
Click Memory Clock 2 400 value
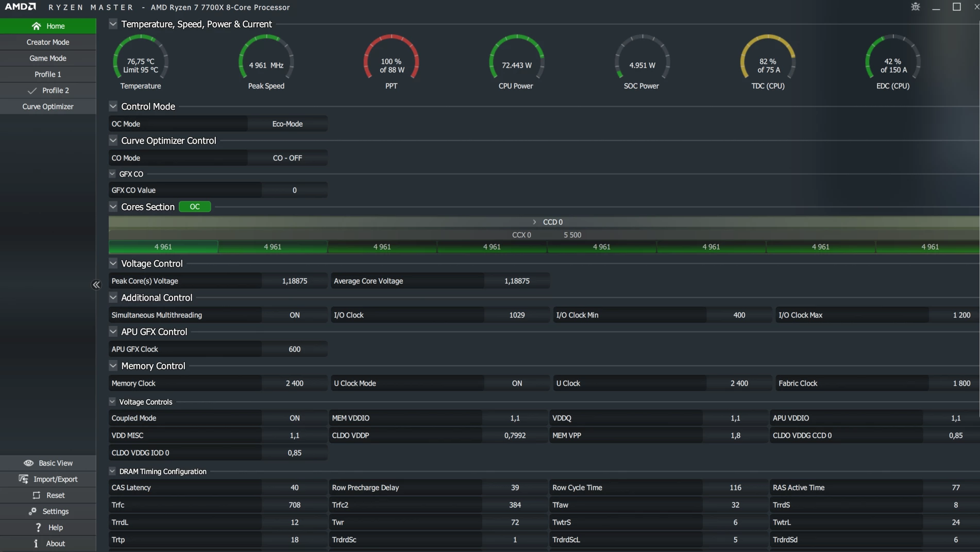click(295, 383)
